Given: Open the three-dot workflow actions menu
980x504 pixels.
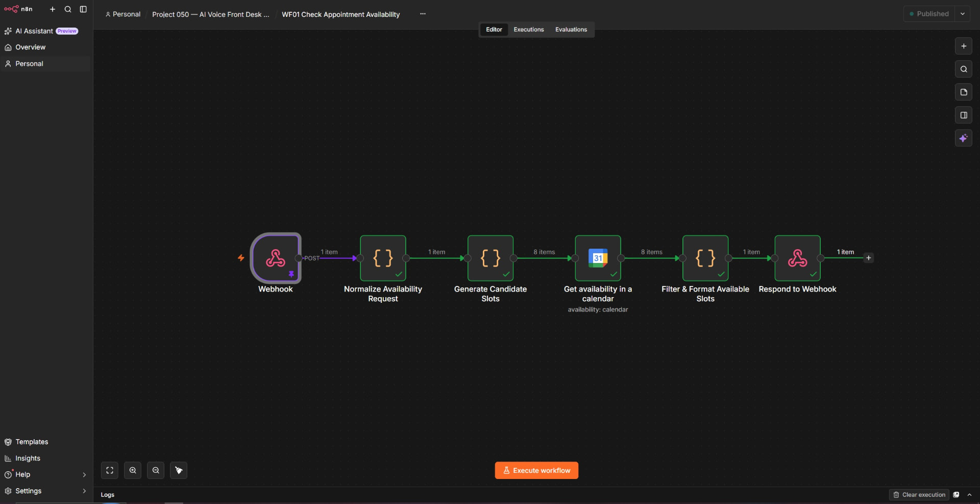Looking at the screenshot, I should pyautogui.click(x=423, y=14).
